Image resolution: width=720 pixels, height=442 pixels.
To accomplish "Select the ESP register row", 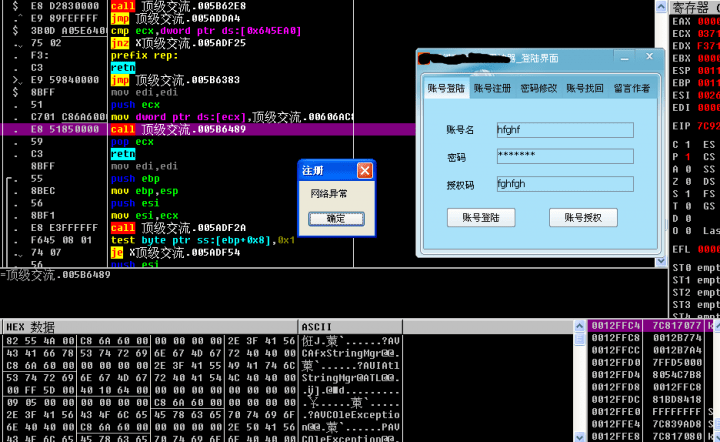I will (695, 71).
